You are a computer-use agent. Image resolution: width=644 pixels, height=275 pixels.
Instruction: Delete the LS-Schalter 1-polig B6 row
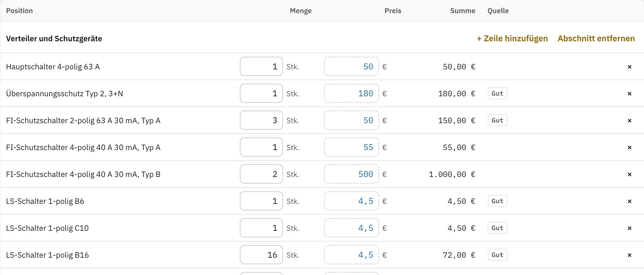click(629, 201)
